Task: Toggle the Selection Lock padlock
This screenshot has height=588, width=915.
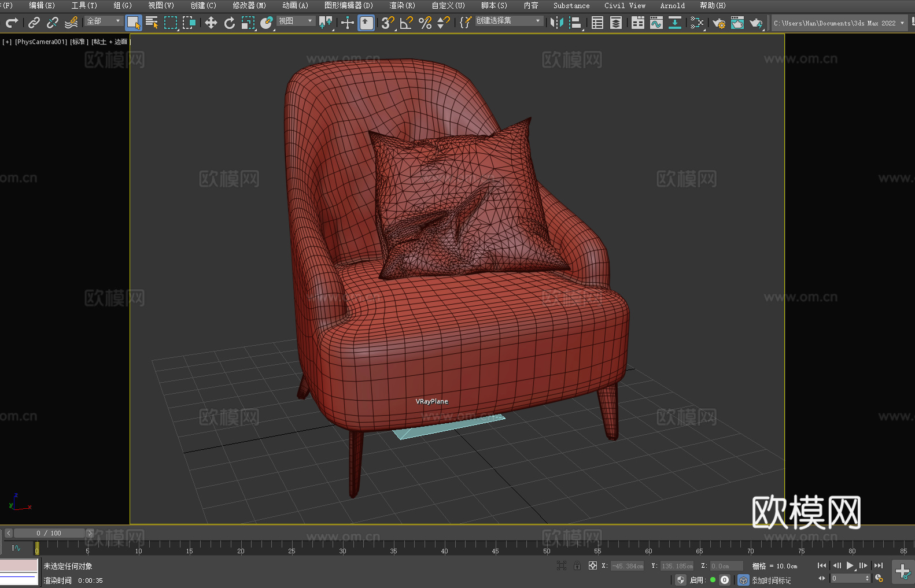Action: click(577, 565)
